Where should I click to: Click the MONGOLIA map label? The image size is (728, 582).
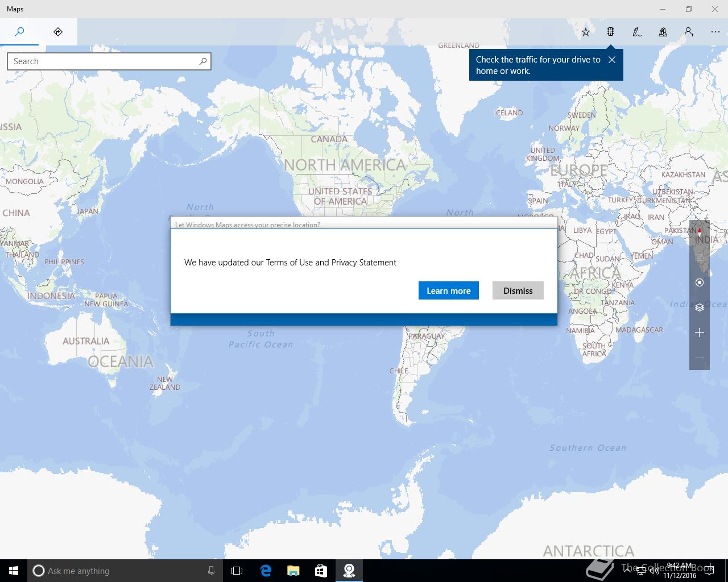pyautogui.click(x=24, y=181)
